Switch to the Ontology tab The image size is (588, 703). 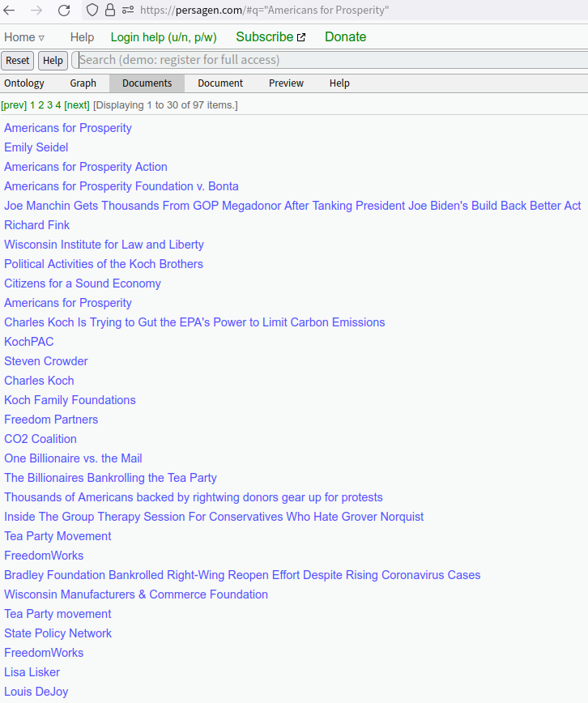24,83
